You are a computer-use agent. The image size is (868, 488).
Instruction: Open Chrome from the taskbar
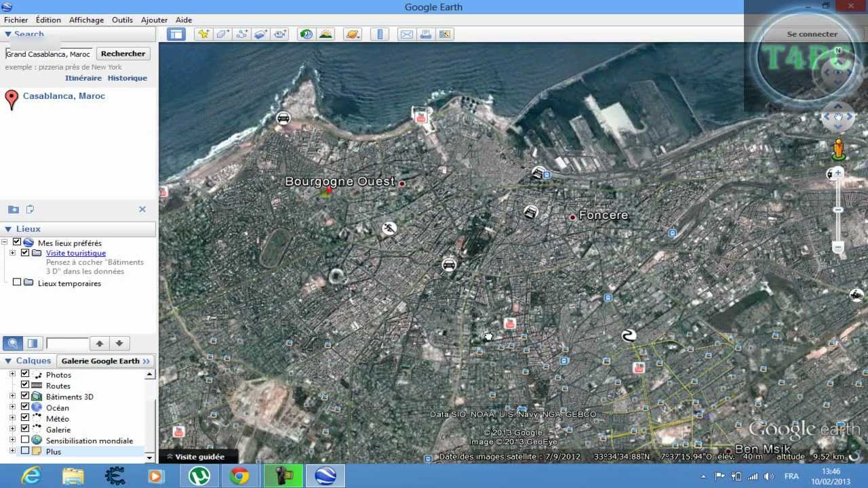click(x=239, y=476)
